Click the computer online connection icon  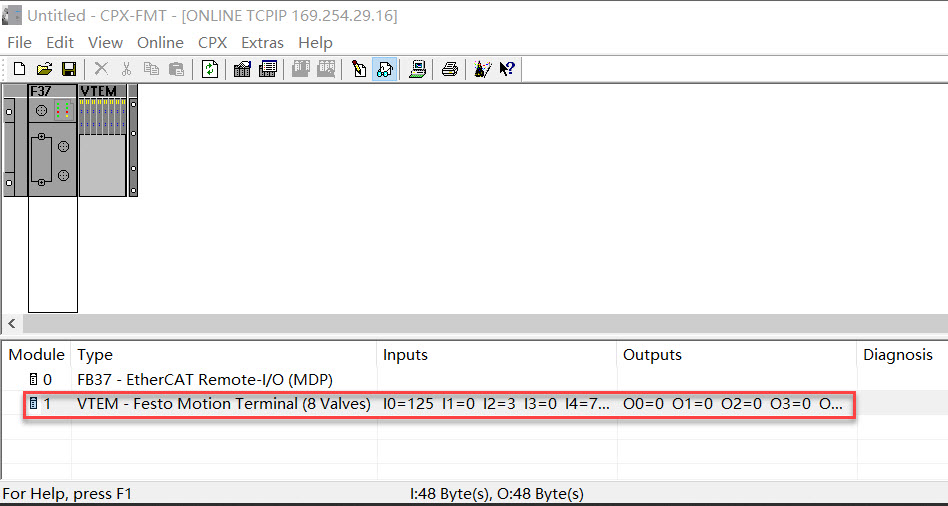tap(417, 69)
